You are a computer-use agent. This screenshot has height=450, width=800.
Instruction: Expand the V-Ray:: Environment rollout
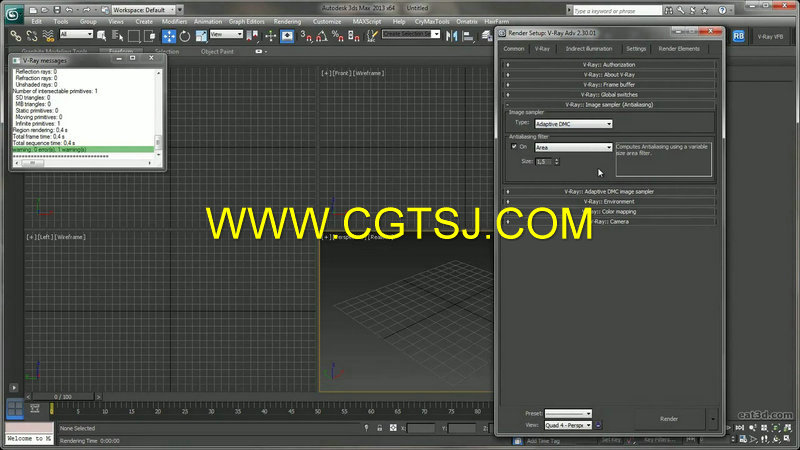pos(609,202)
